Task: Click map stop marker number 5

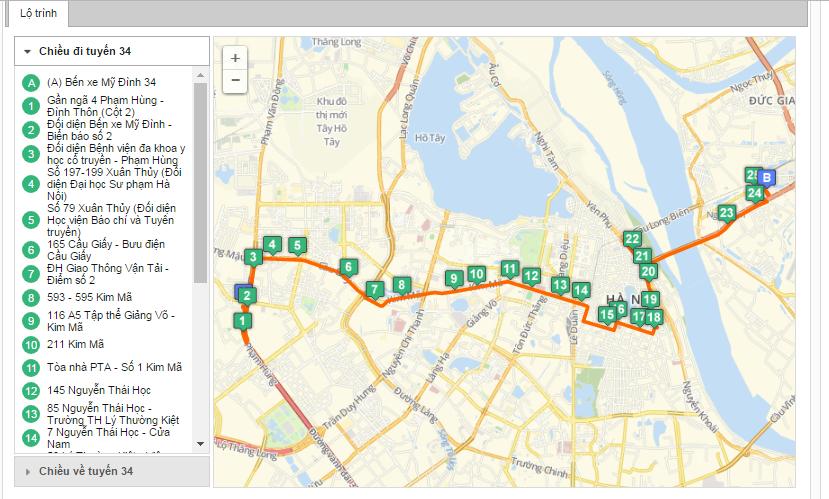Action: pos(296,244)
